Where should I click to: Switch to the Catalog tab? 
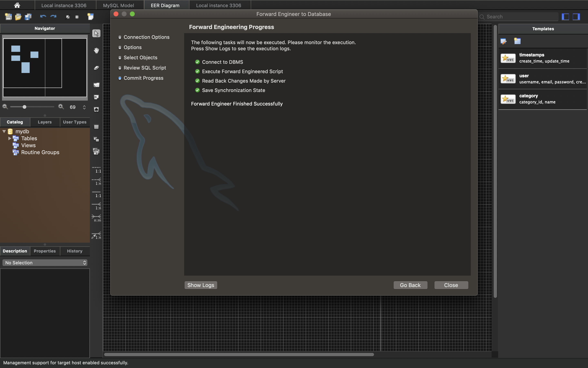[x=15, y=122]
